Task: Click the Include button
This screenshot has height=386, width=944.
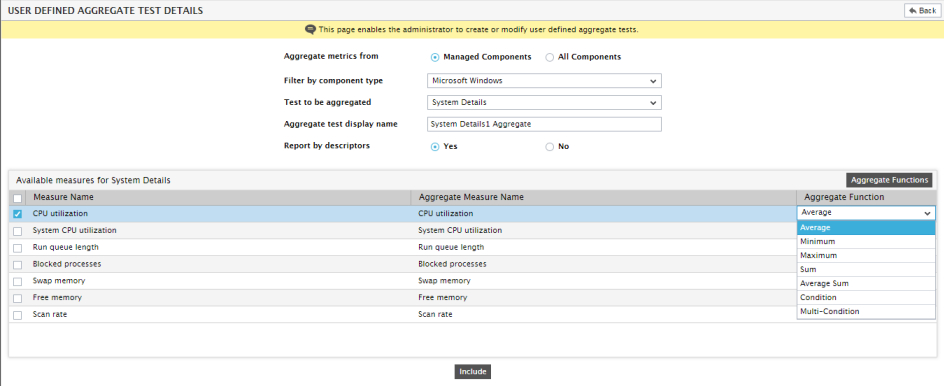Action: click(x=473, y=372)
